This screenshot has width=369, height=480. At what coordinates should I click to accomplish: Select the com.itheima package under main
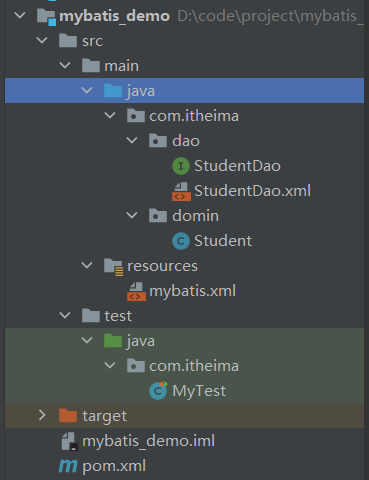pyautogui.click(x=194, y=116)
